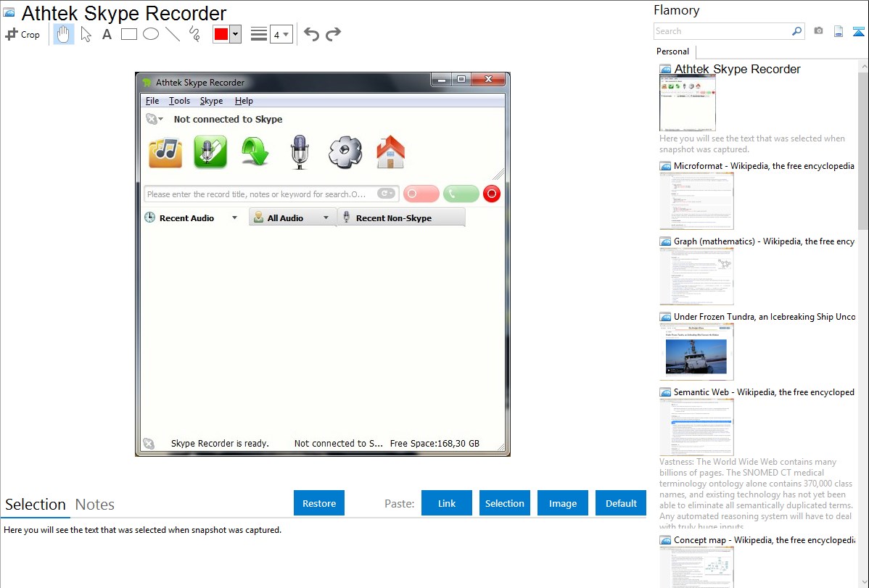
Task: Choose the arrow pointer tool
Action: pyautogui.click(x=86, y=34)
